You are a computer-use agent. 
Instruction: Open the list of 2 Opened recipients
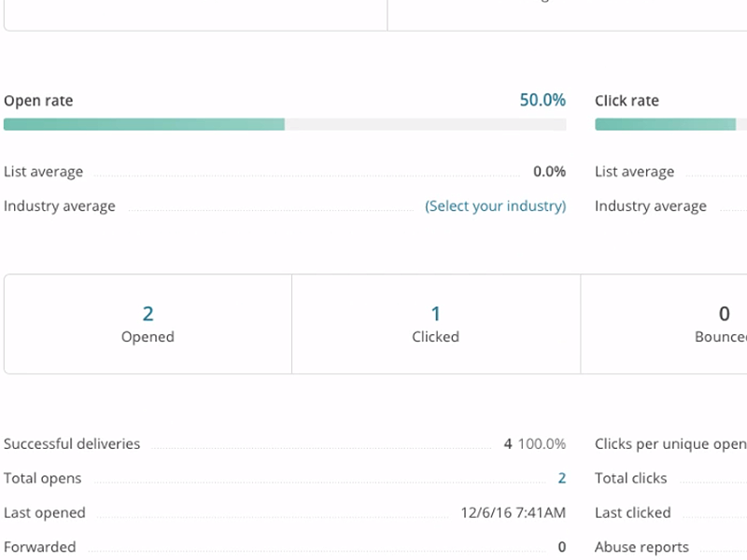click(148, 315)
